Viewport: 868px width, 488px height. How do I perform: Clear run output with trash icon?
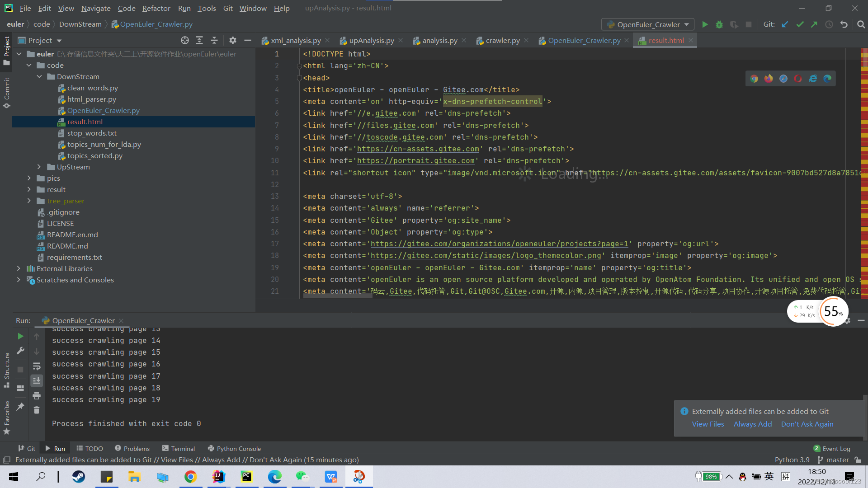pyautogui.click(x=37, y=410)
